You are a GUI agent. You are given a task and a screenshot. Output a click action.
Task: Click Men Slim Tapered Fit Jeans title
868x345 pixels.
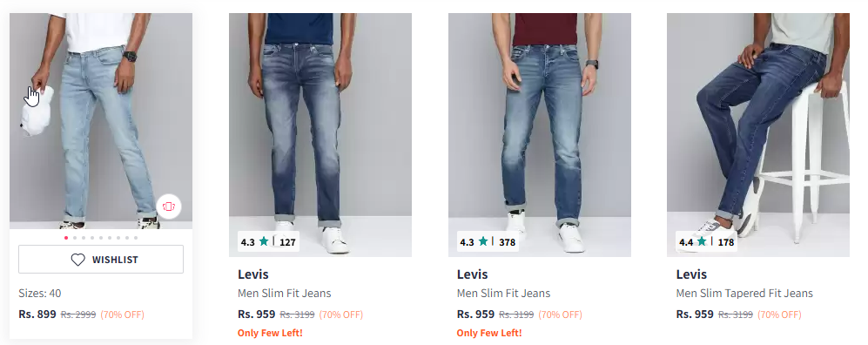coord(744,294)
